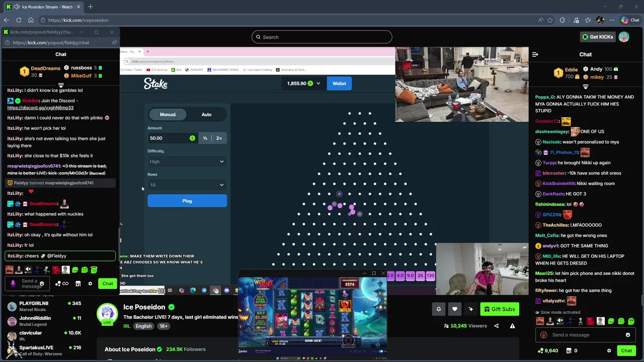Click the main chat message field
This screenshot has height=362, width=644.
click(585, 335)
